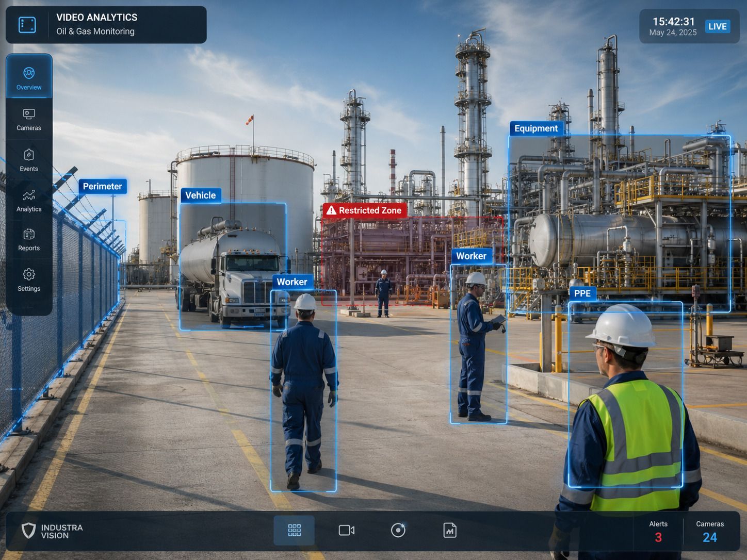The width and height of the screenshot is (747, 560).
Task: Go to Analytics in the sidebar
Action: (x=29, y=201)
